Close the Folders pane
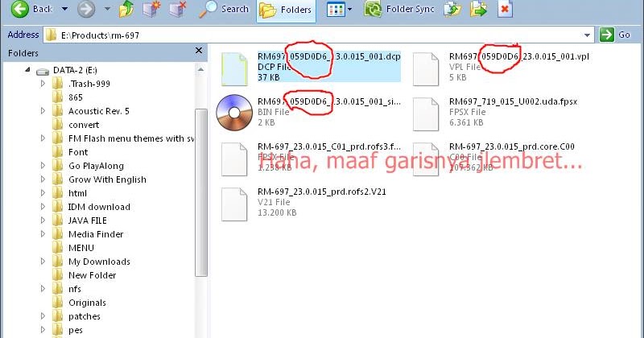This screenshot has width=644, height=338. point(199,50)
